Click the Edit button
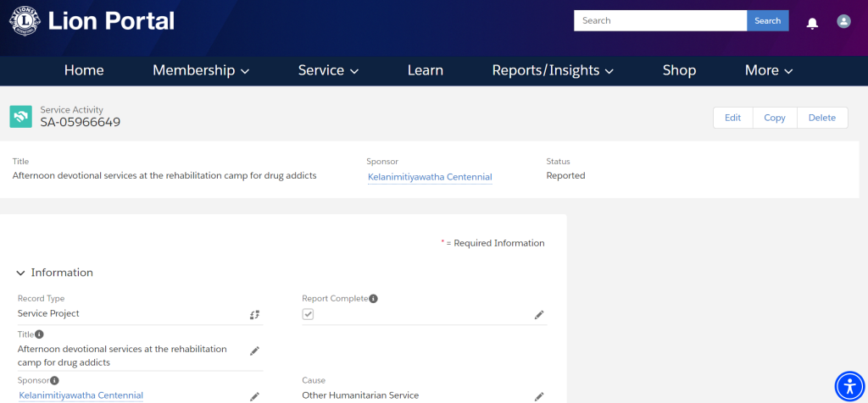Image resolution: width=868 pixels, height=403 pixels. pos(733,118)
